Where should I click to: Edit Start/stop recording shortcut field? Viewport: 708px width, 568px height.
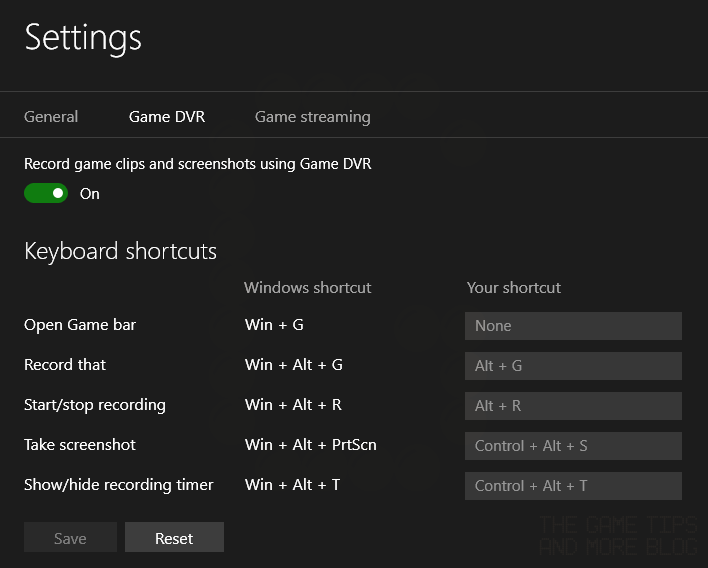click(573, 406)
